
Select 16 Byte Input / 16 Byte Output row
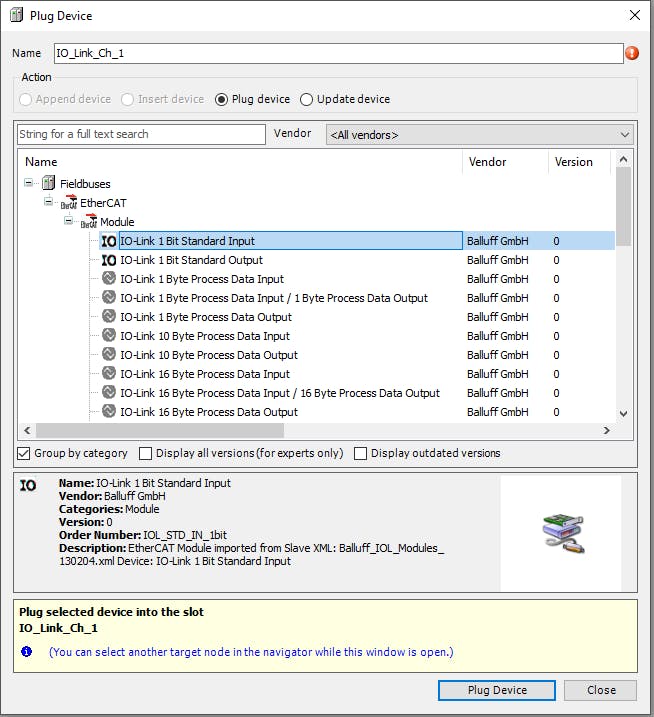357,393
